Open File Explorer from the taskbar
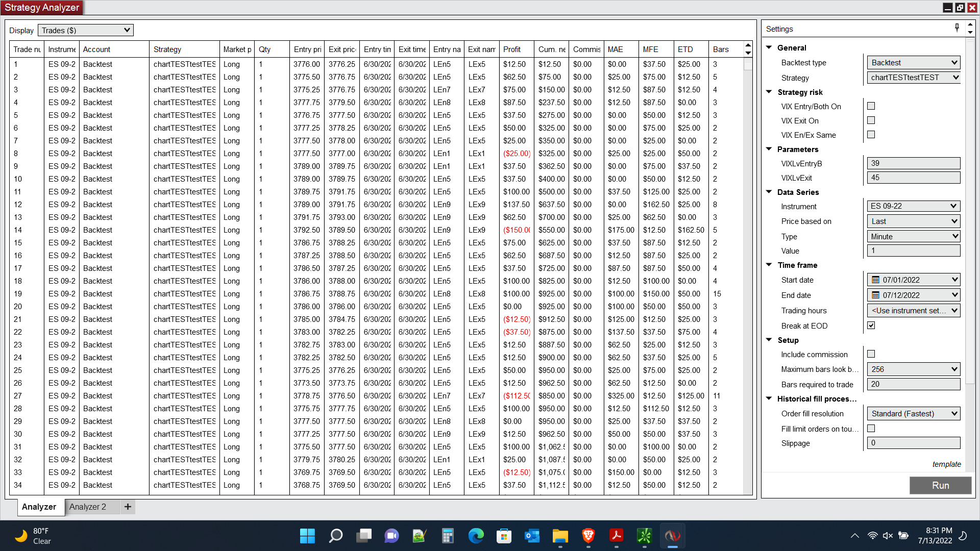 pyautogui.click(x=560, y=536)
